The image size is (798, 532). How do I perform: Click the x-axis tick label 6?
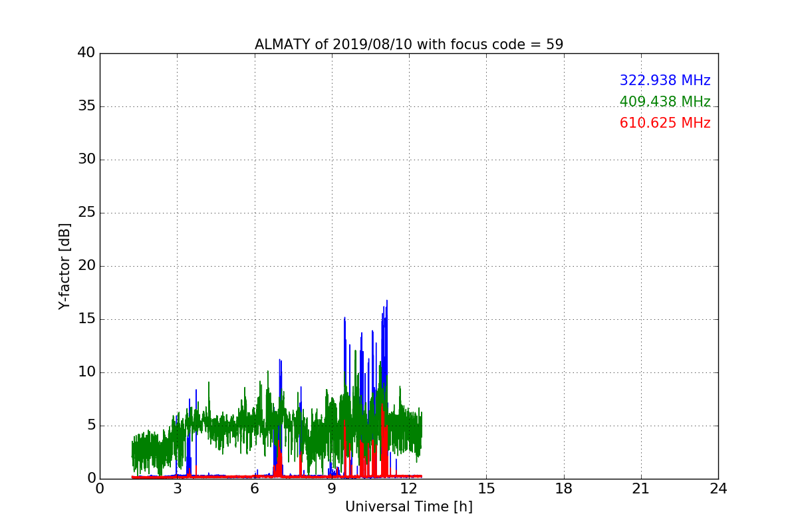click(x=255, y=489)
